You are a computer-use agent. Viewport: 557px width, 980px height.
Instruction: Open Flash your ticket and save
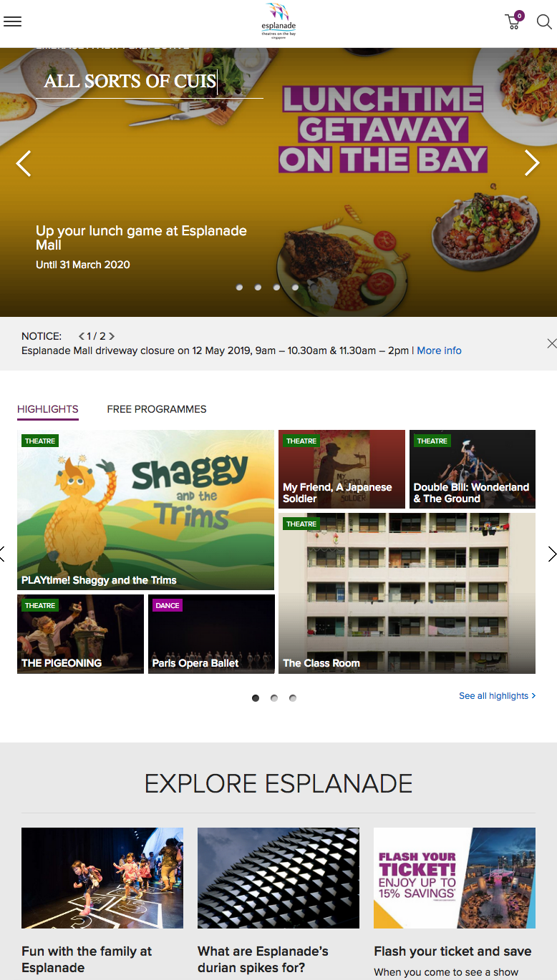452,951
